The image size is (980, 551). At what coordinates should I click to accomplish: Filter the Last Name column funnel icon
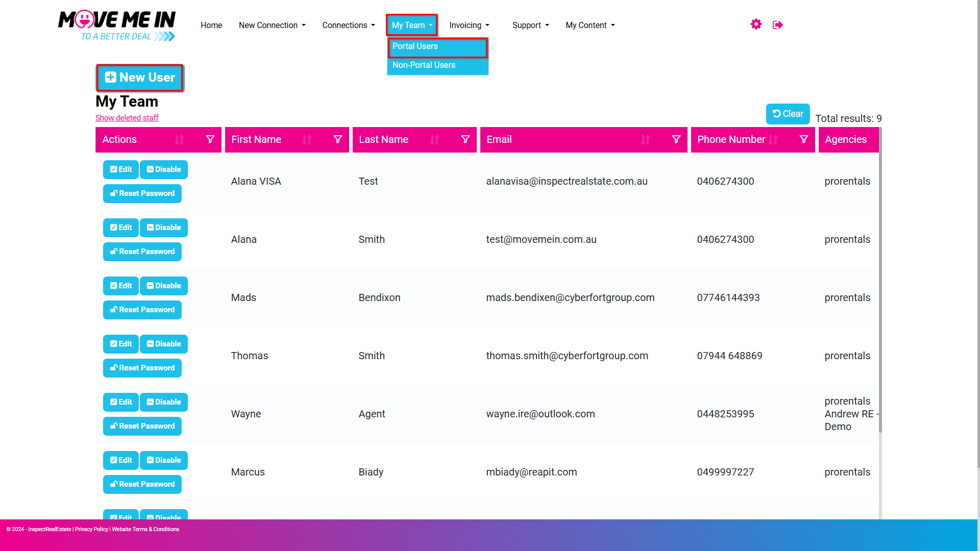click(465, 139)
